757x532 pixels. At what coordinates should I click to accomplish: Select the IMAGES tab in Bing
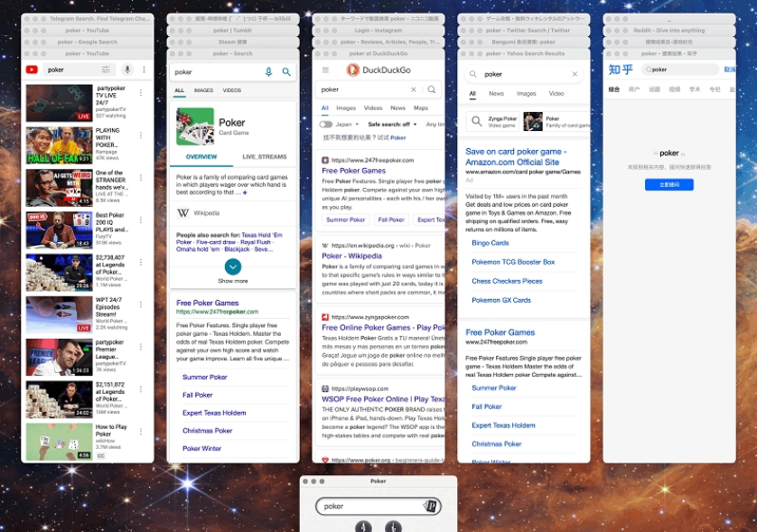[x=203, y=90]
